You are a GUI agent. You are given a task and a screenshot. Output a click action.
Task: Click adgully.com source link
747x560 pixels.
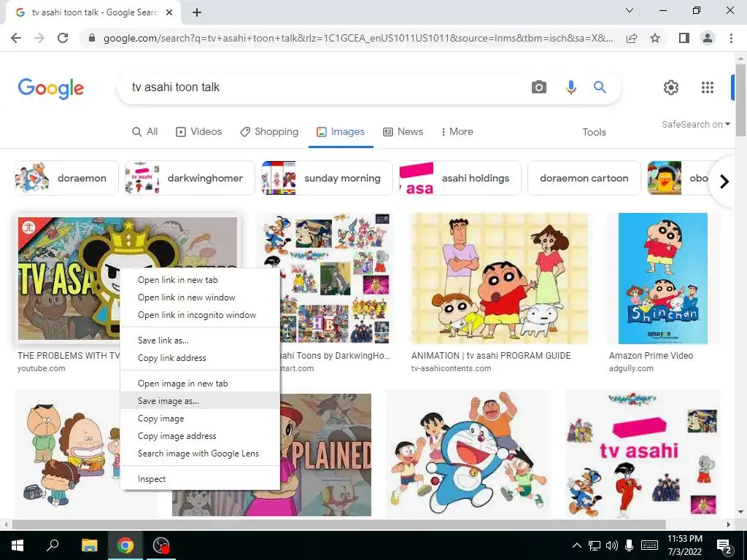[x=631, y=368]
